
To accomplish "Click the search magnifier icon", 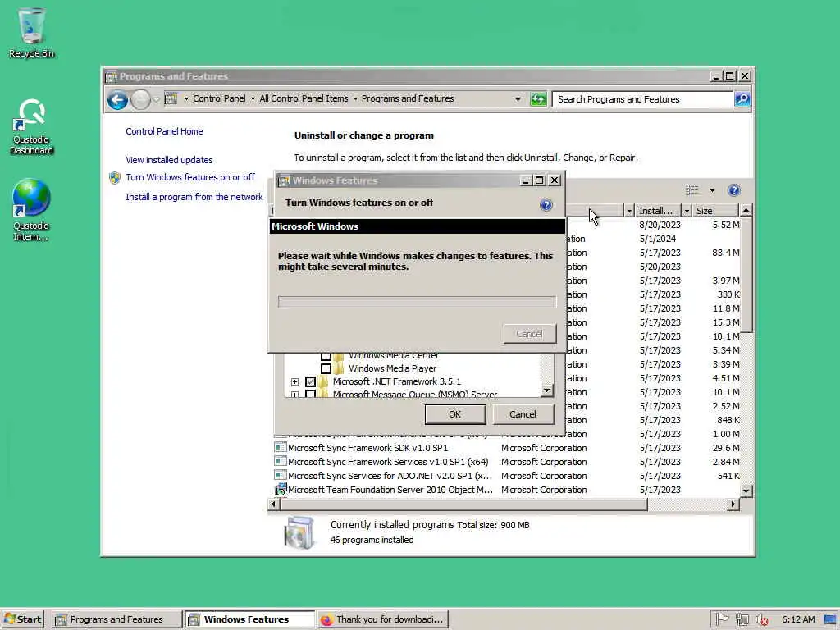I will coord(742,99).
